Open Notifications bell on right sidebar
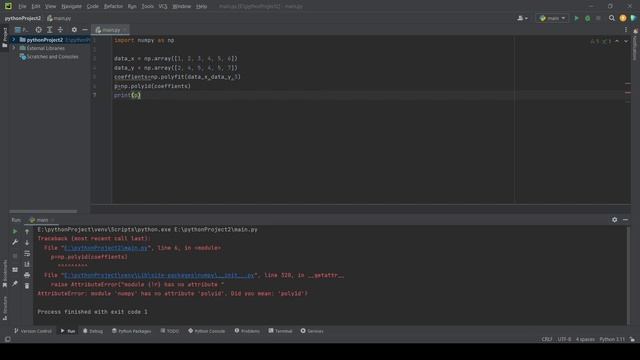Viewport: 640px width, 360px height. [635, 31]
